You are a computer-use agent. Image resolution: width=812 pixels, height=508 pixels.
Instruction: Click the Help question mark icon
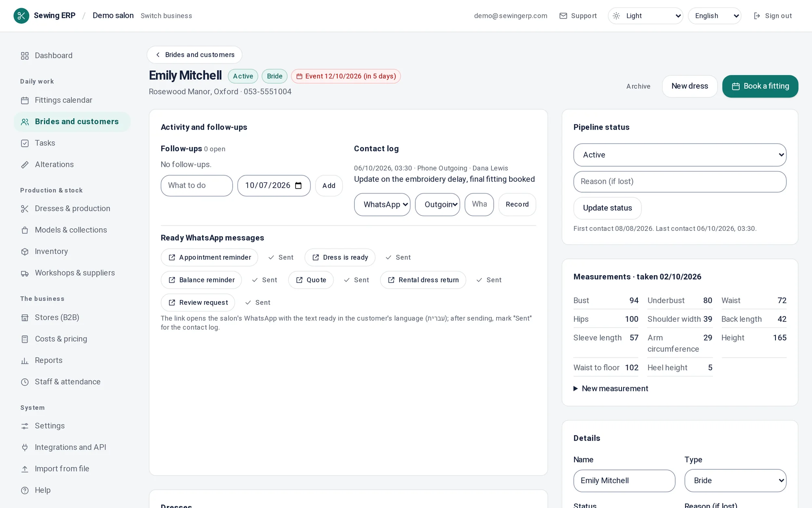[x=25, y=491]
